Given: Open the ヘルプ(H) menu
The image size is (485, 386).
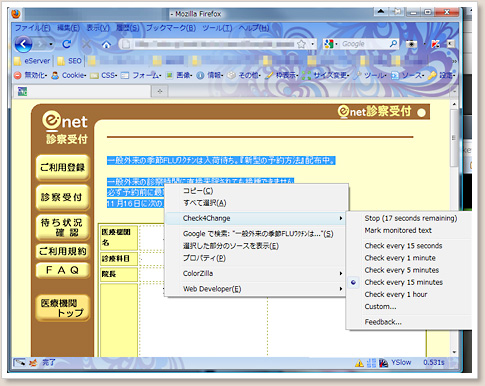Looking at the screenshot, I should [x=254, y=28].
